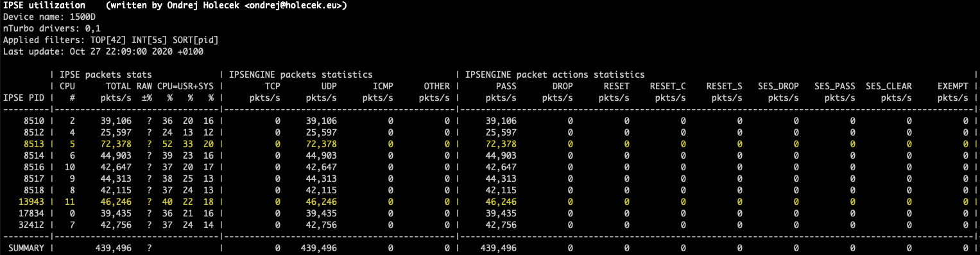Viewport: 980px width, 255px height.
Task: Select PID 8510 in the table
Action: [x=34, y=121]
